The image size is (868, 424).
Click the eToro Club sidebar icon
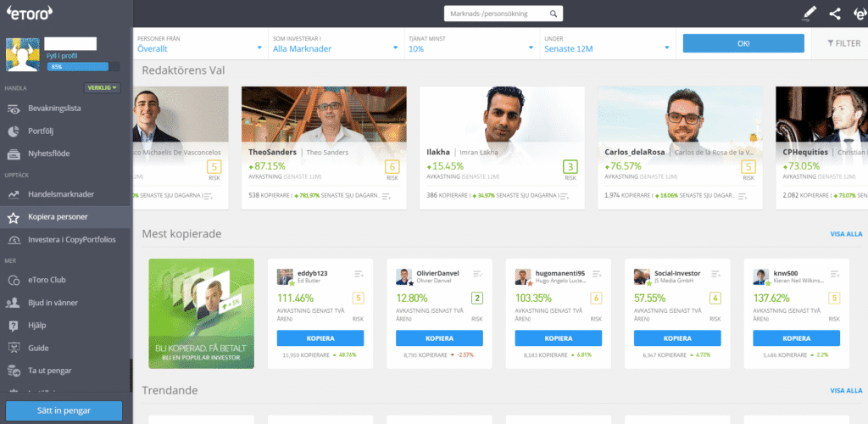(14, 279)
